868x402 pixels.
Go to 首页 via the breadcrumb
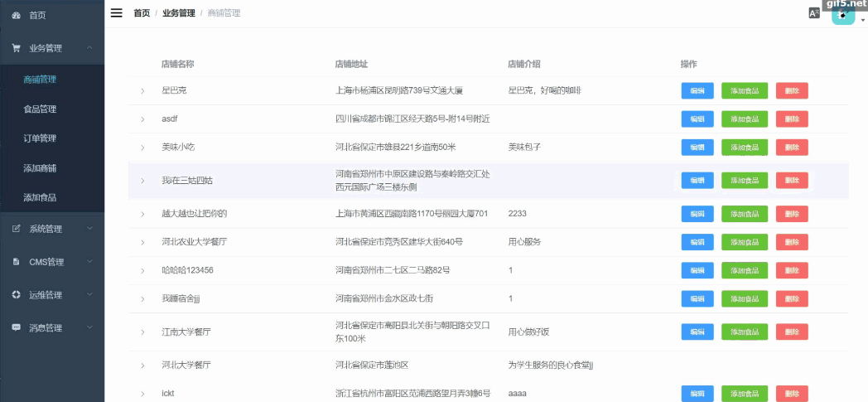point(142,13)
